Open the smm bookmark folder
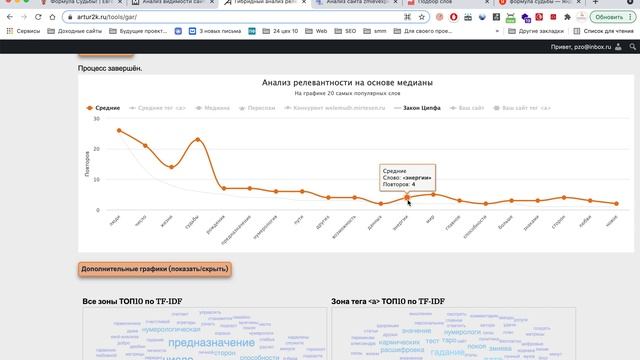 375,31
